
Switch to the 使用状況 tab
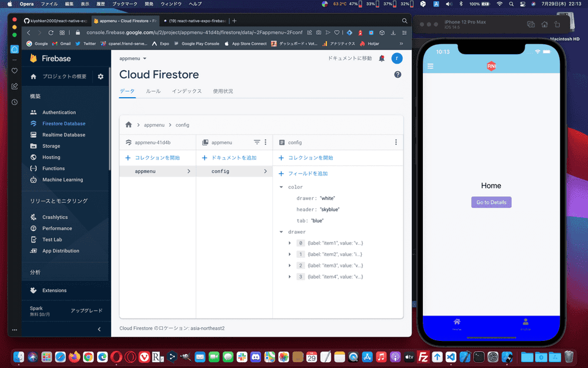pyautogui.click(x=223, y=91)
